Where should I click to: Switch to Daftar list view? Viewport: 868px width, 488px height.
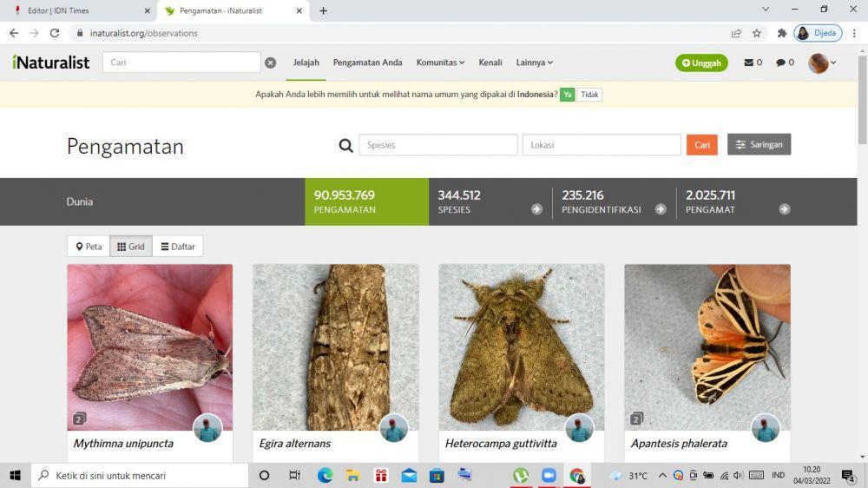pos(178,247)
